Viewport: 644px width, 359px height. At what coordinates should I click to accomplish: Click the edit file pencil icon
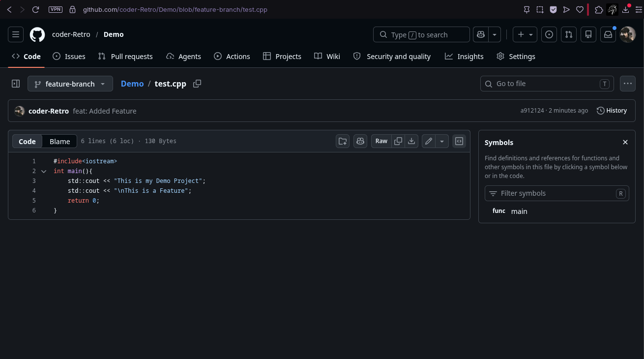429,141
